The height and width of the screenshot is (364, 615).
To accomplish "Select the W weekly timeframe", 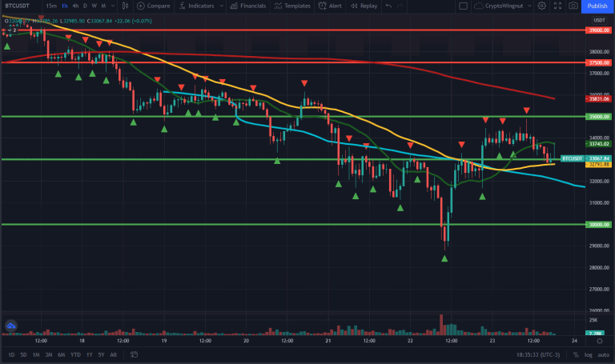I will point(94,6).
